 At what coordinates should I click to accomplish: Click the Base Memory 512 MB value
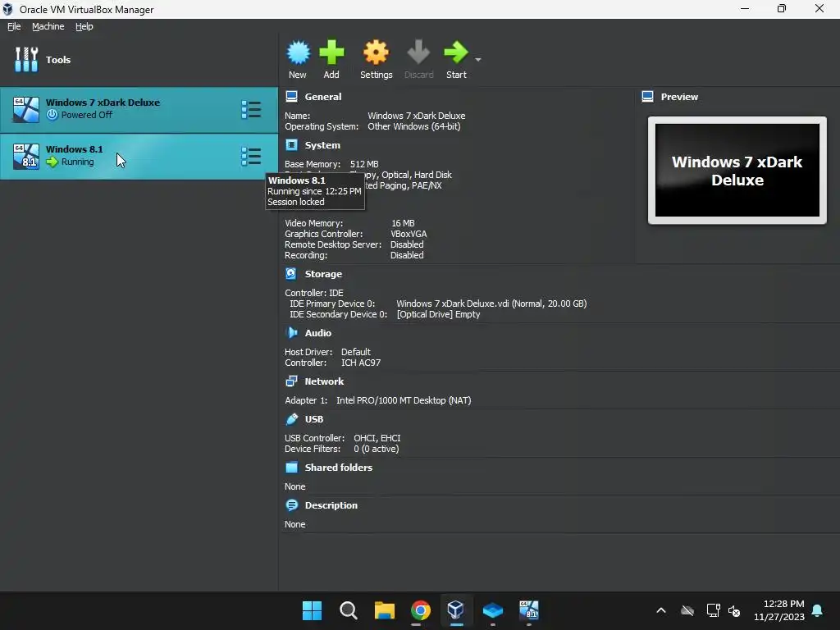click(x=364, y=164)
